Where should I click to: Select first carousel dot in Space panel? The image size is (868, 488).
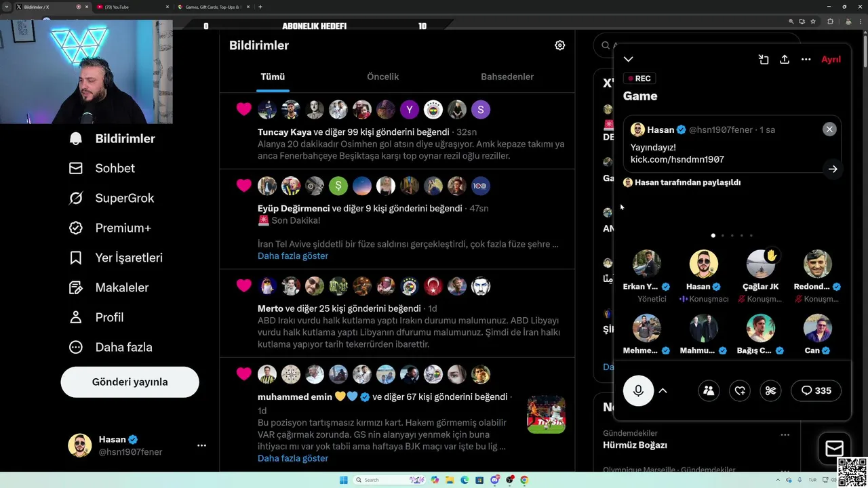[x=713, y=235]
